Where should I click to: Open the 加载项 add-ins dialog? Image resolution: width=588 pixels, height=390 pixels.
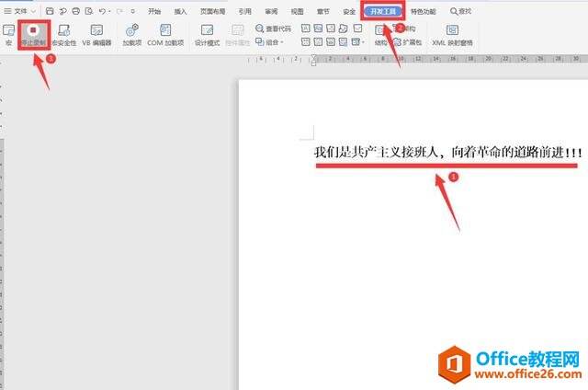(x=131, y=35)
